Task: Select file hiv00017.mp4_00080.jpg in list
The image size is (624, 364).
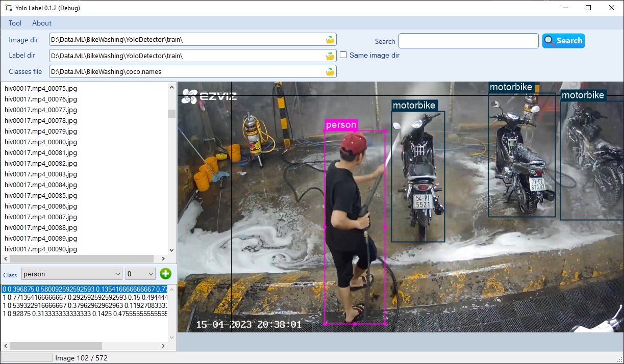Action: coord(41,142)
